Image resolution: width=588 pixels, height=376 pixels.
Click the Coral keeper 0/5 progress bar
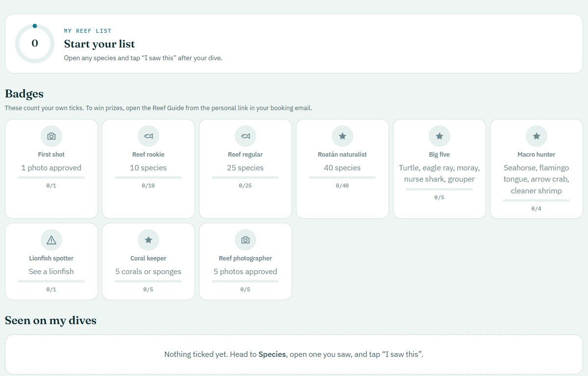pyautogui.click(x=148, y=281)
